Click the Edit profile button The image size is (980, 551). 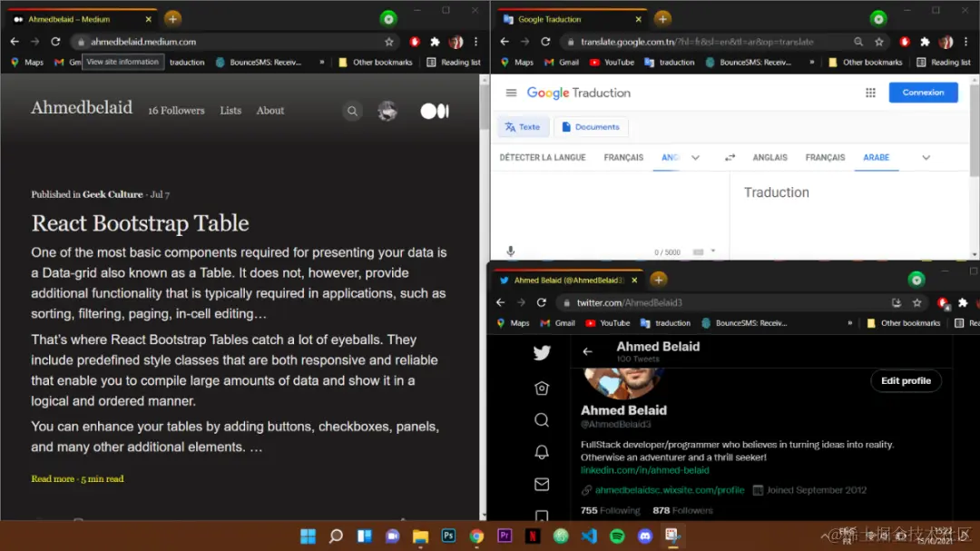[906, 381]
